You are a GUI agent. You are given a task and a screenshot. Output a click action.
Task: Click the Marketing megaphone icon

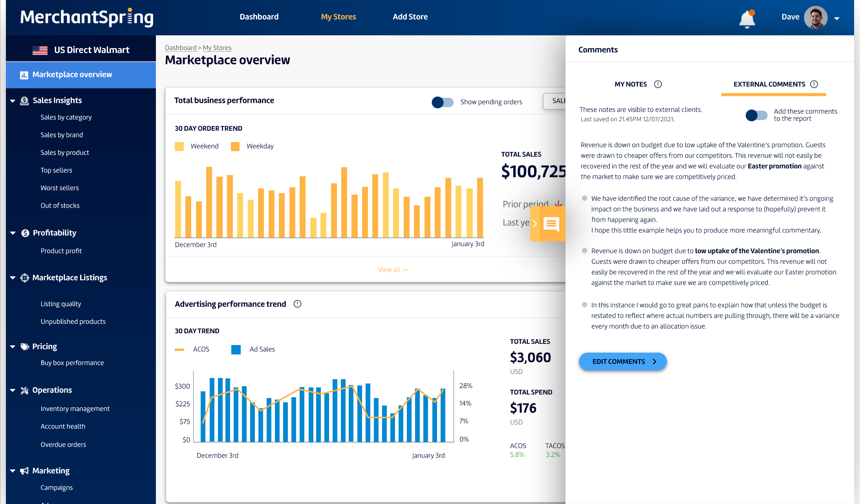pos(24,471)
